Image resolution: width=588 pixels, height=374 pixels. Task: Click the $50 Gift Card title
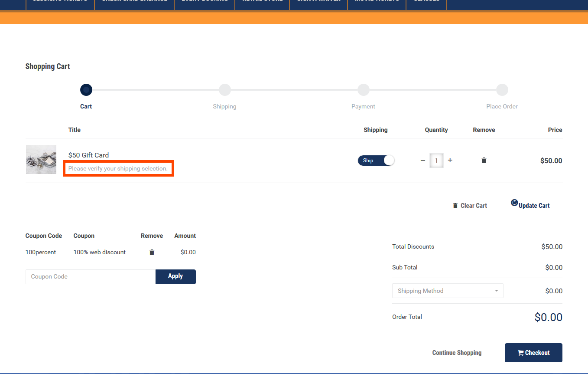pos(88,155)
